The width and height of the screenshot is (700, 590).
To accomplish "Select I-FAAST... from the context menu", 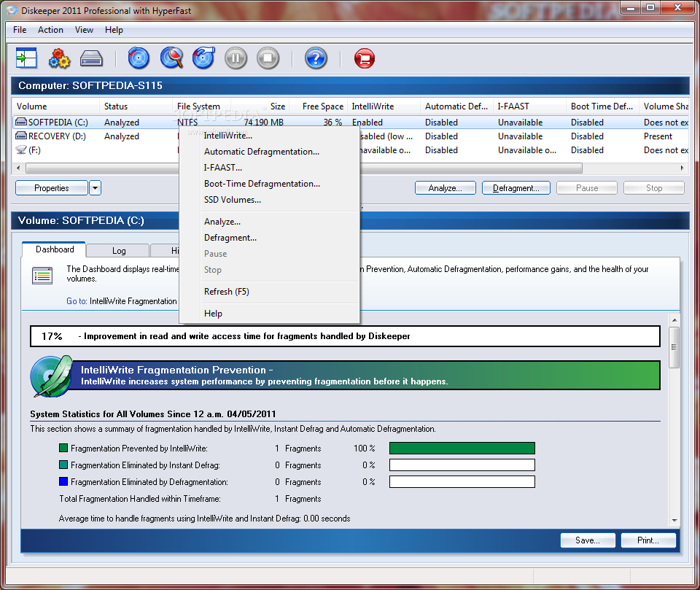I will pyautogui.click(x=269, y=168).
